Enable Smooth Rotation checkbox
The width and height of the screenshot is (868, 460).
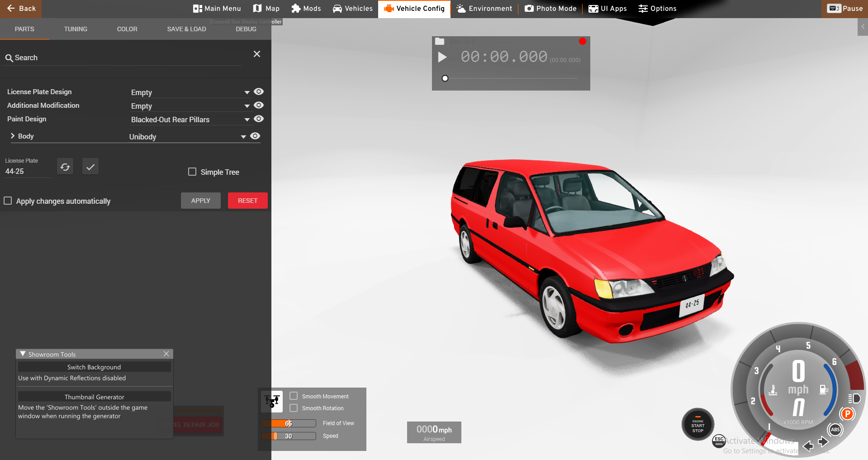294,408
